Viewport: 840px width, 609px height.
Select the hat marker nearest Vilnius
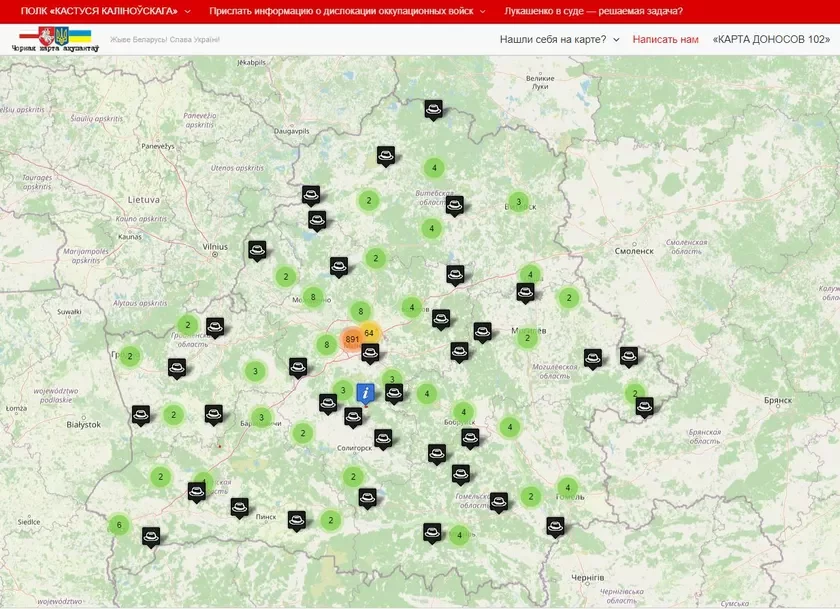tap(257, 249)
